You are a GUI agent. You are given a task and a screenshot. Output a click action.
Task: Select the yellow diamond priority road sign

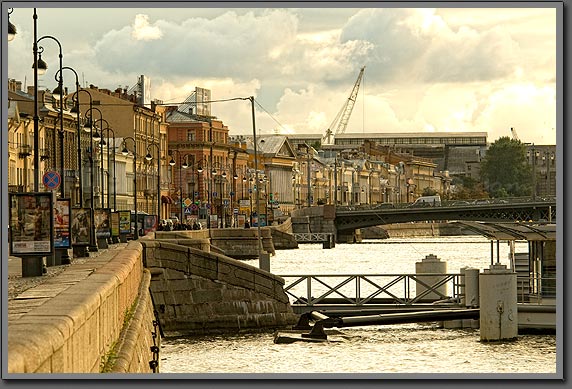pos(188,202)
